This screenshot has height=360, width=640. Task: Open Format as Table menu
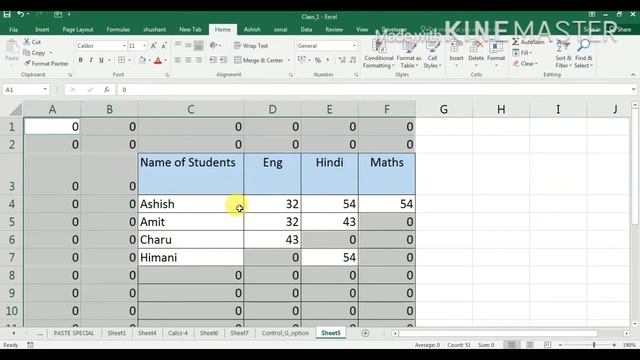point(409,54)
